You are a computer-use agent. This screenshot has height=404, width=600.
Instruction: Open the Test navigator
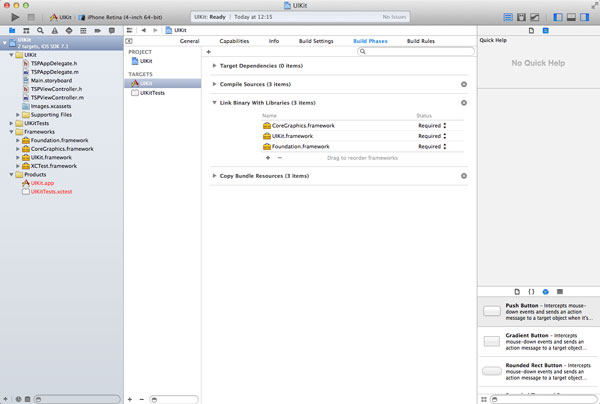coord(69,30)
